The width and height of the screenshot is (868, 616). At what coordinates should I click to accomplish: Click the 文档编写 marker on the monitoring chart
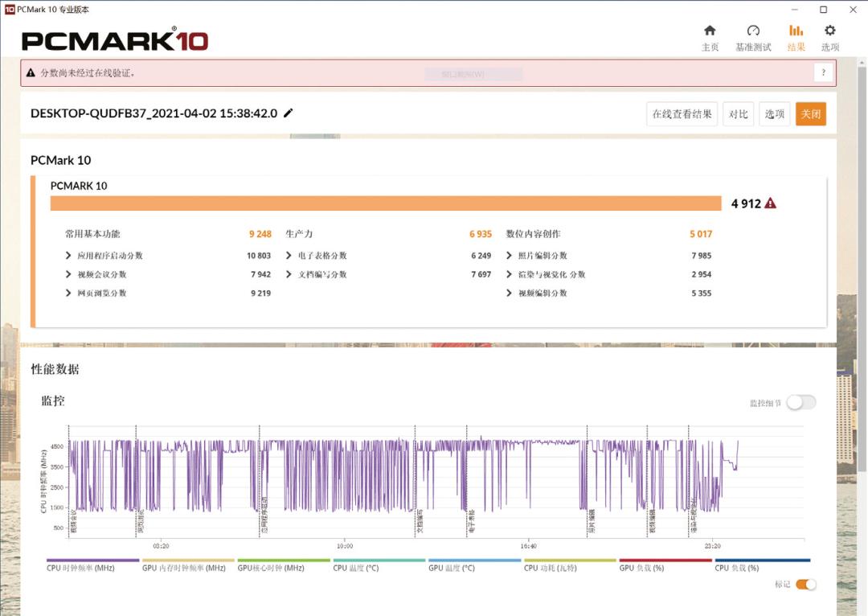tap(419, 523)
